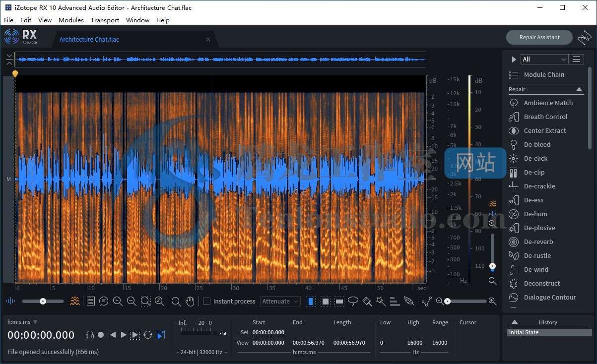Select Initial State in History
The width and height of the screenshot is (597, 364).
tap(549, 332)
